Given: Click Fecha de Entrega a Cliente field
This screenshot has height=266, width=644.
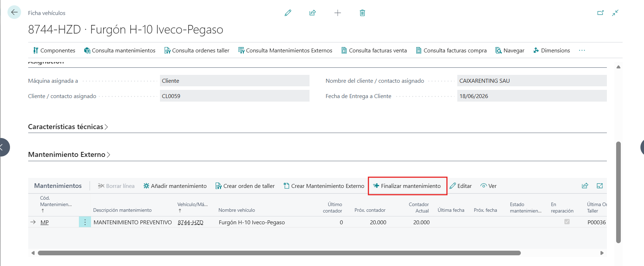Looking at the screenshot, I should pos(532,96).
